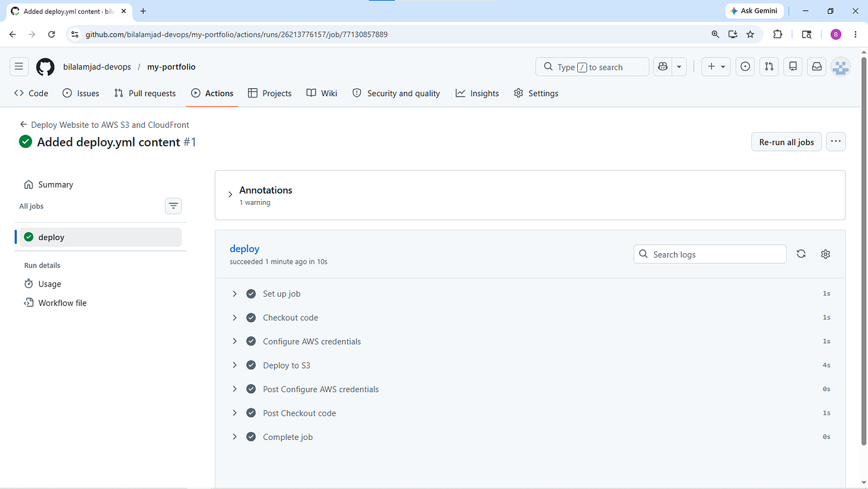Open the hamburger navigation menu
Screen dimensions: 868x489
[x=19, y=66]
